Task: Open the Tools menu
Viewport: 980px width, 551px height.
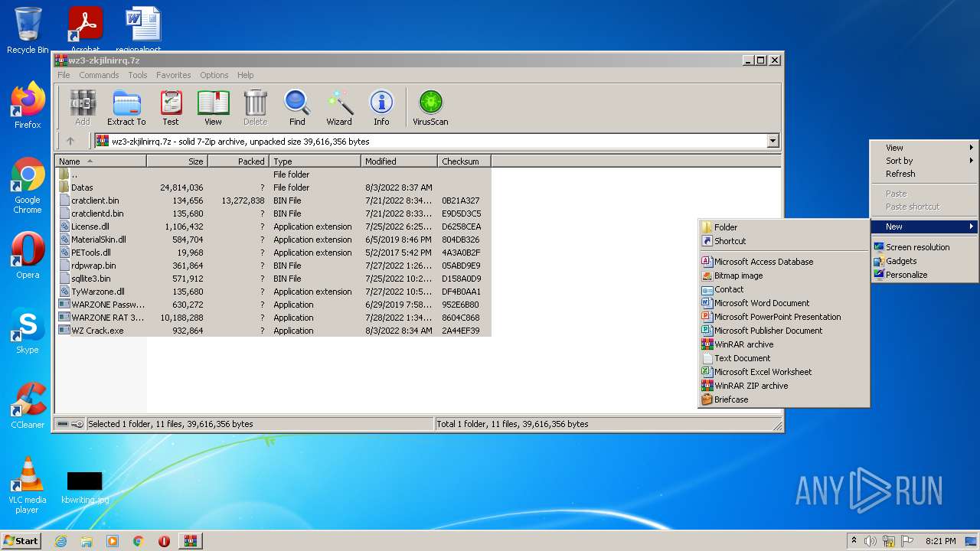Action: tap(138, 75)
